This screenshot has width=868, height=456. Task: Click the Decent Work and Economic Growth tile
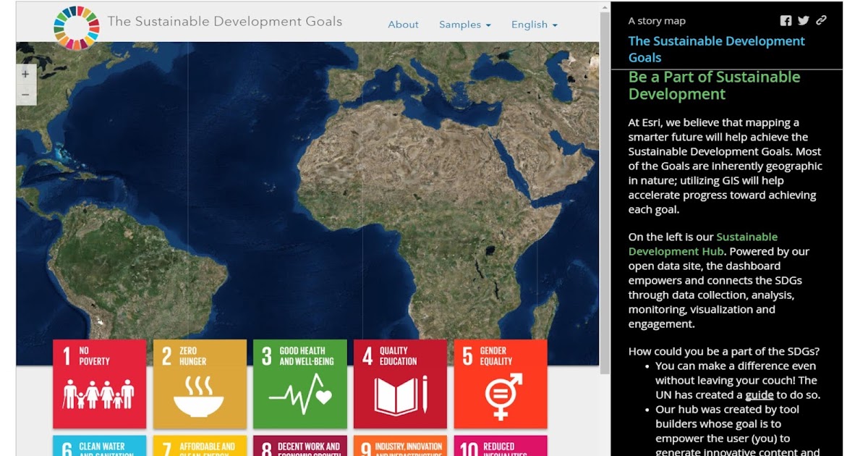tap(299, 447)
